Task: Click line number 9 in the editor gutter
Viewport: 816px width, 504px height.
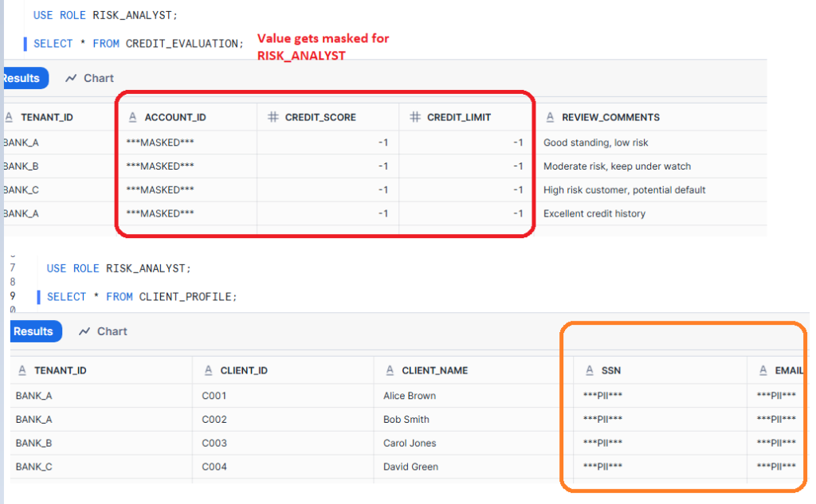Action: [x=14, y=296]
